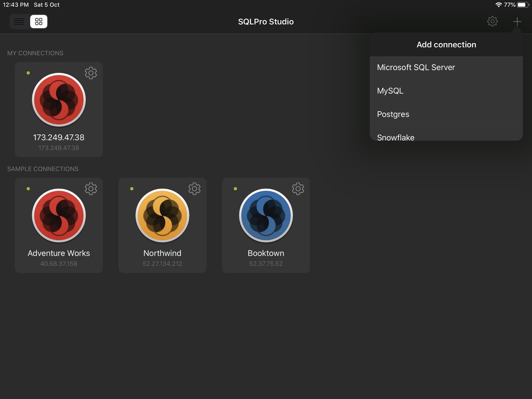Choose Postgres connection type
This screenshot has height=399, width=532.
pos(446,114)
